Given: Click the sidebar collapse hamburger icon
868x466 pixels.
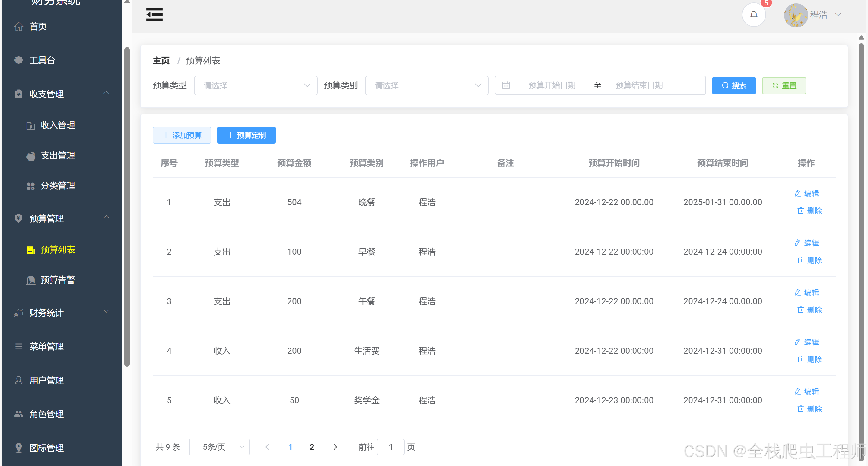Looking at the screenshot, I should [154, 14].
